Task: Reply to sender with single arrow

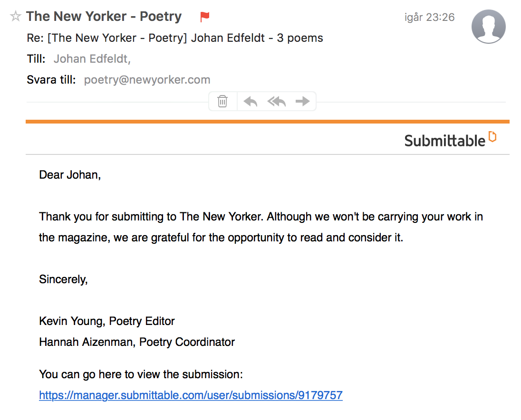Action: [x=250, y=101]
